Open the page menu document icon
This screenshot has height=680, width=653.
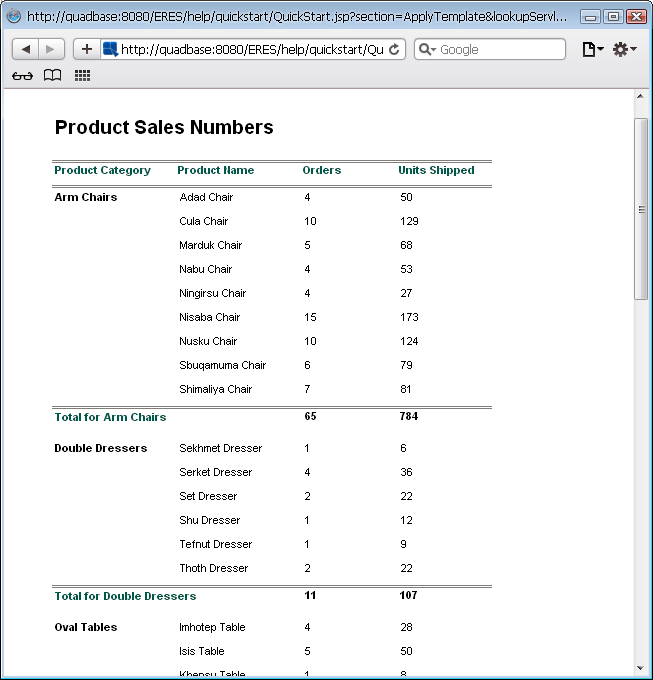coord(593,49)
